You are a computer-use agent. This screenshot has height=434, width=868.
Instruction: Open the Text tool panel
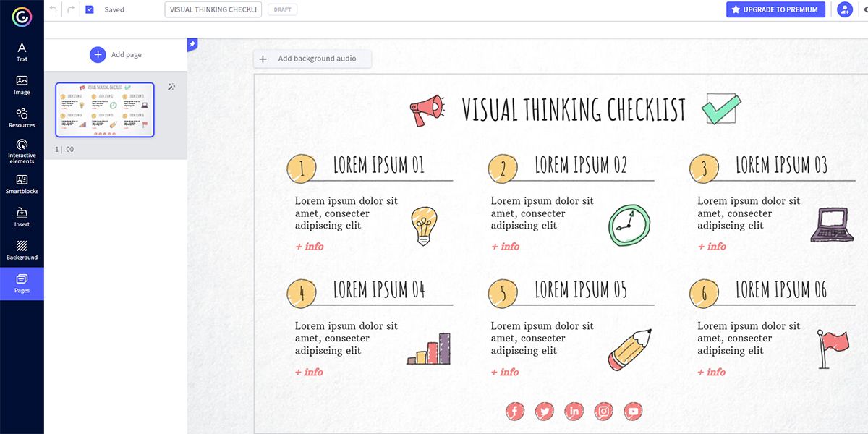(22, 52)
